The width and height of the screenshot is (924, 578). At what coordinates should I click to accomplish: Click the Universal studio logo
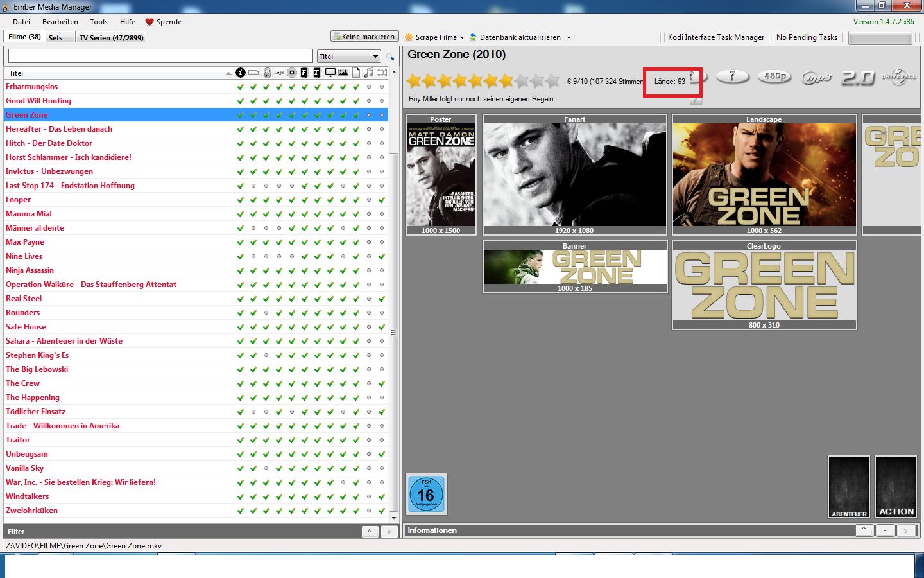point(899,77)
